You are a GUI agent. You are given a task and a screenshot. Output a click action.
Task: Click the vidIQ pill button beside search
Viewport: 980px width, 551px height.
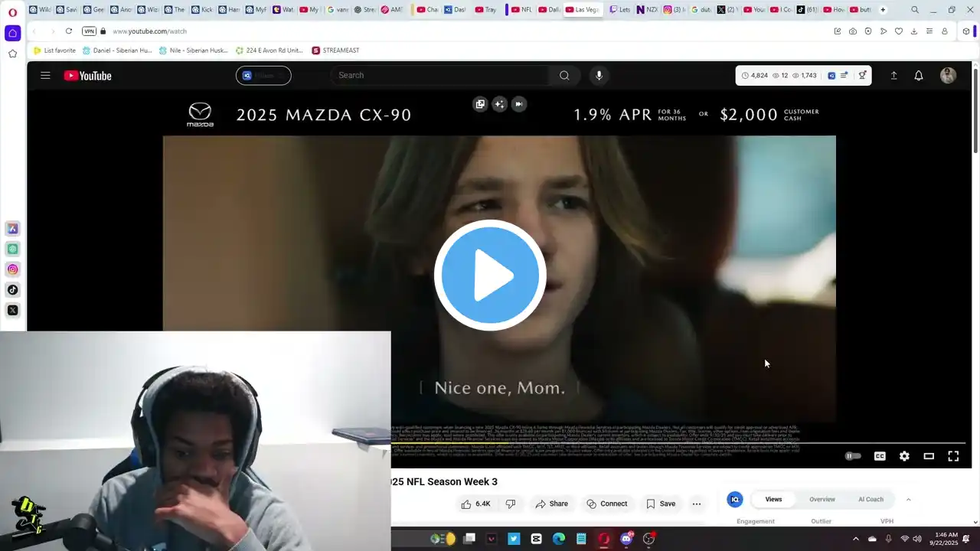coord(263,75)
